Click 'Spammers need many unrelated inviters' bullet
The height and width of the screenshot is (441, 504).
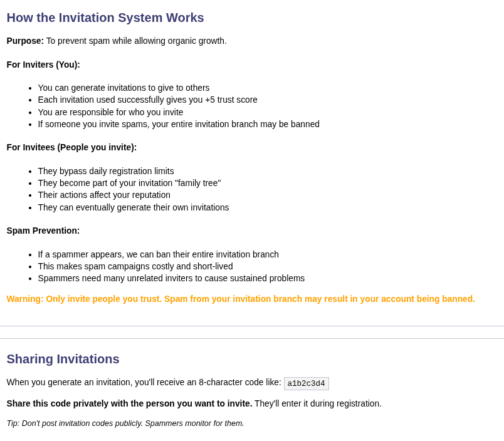(171, 278)
